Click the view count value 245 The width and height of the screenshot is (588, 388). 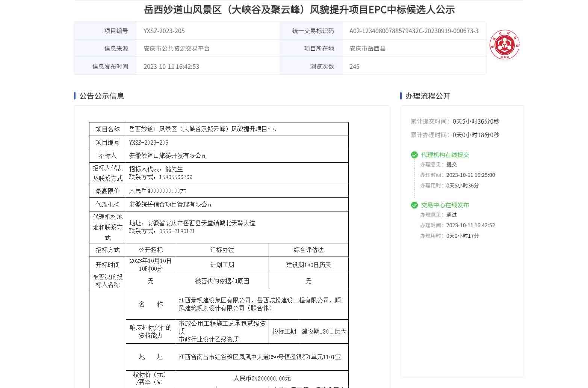(354, 66)
